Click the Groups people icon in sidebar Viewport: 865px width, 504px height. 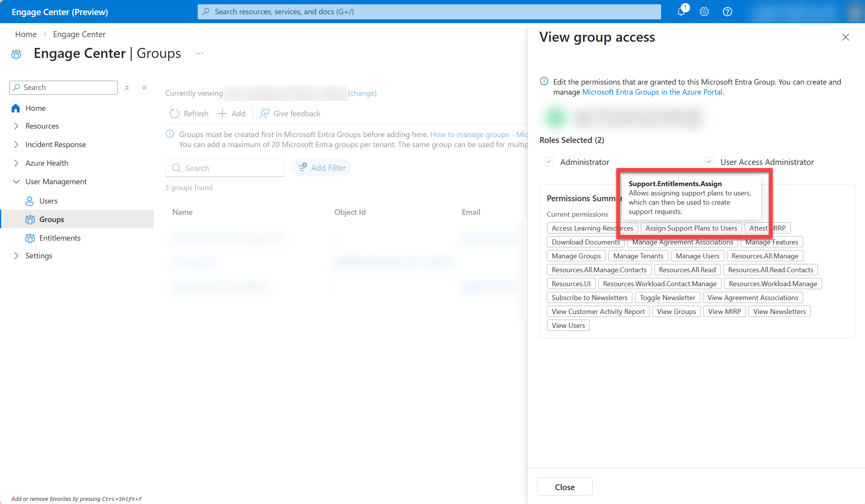(x=30, y=219)
